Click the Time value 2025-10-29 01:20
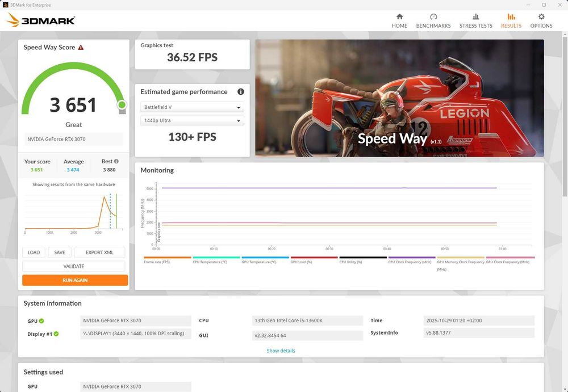Viewport: 568px width, 392px height. click(478, 321)
